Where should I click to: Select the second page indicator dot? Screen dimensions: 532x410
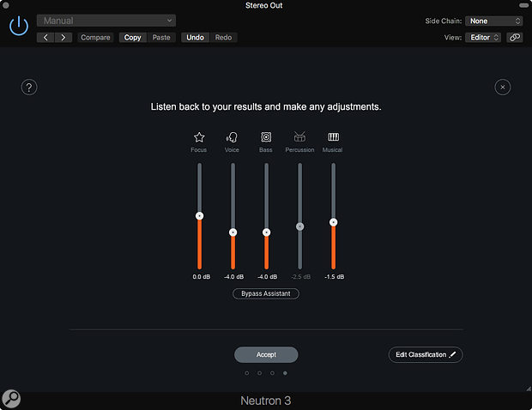259,373
